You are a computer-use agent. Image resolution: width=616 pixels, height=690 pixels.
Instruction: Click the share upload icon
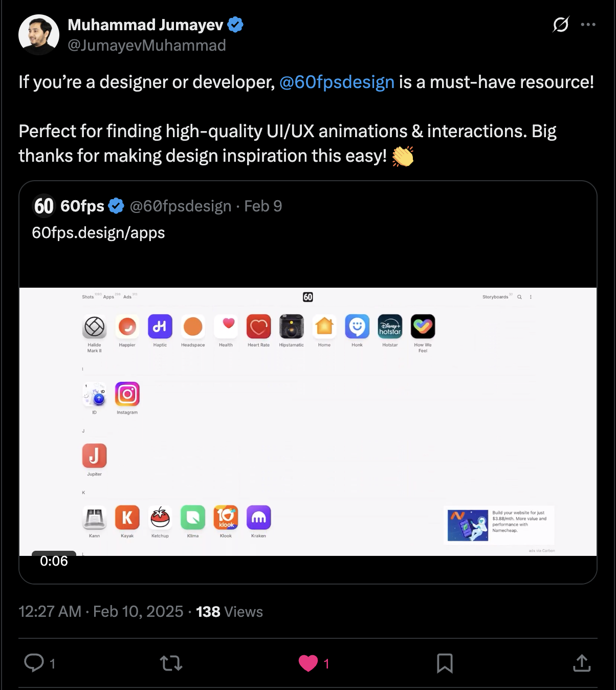pos(582,663)
